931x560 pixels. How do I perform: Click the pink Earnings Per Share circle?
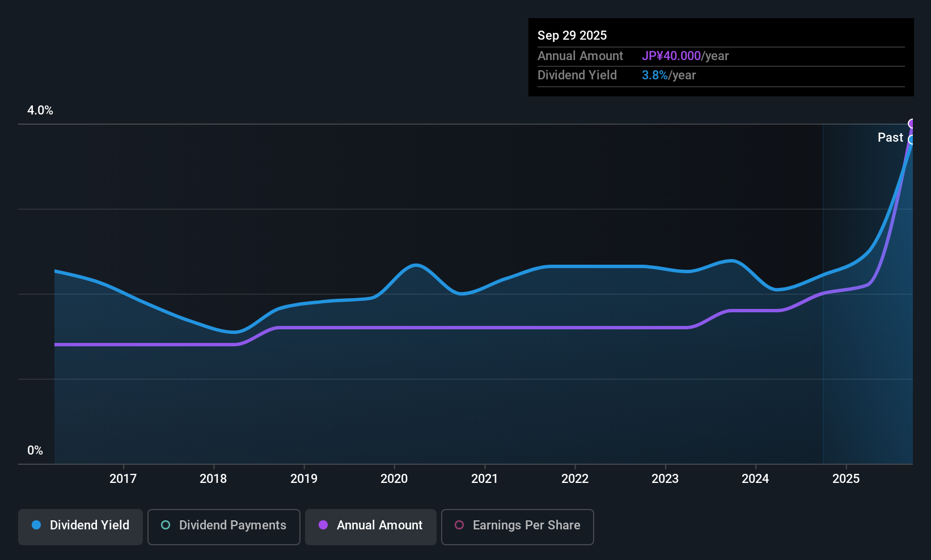click(x=459, y=525)
